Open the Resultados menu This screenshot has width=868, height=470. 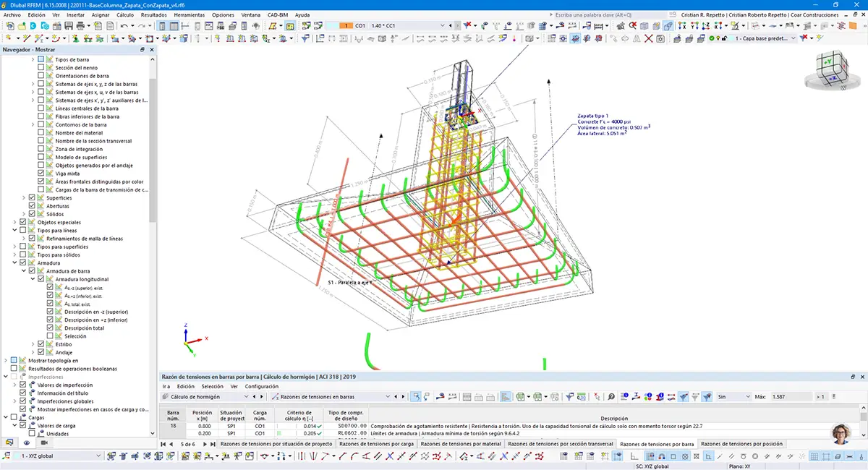[x=153, y=14]
